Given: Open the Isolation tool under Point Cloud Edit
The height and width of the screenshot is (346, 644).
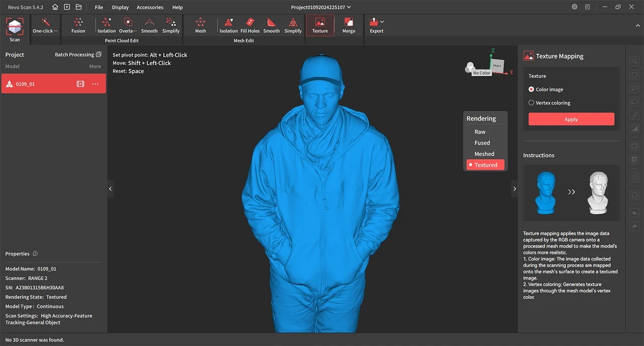Looking at the screenshot, I should [106, 24].
